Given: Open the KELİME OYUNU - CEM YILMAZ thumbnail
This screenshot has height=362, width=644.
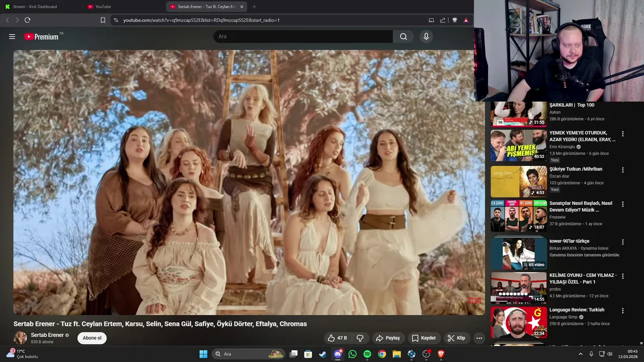Looking at the screenshot, I should point(519,288).
